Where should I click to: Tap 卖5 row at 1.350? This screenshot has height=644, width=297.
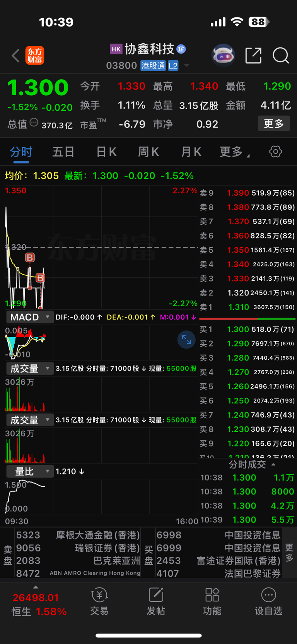tap(247, 250)
